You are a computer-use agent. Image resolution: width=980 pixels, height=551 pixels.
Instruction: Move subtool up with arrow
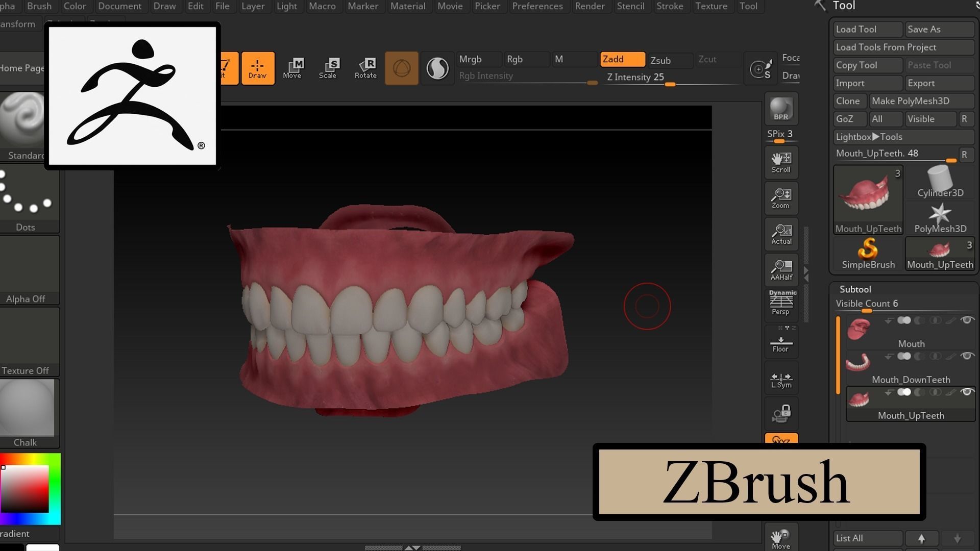click(x=922, y=538)
